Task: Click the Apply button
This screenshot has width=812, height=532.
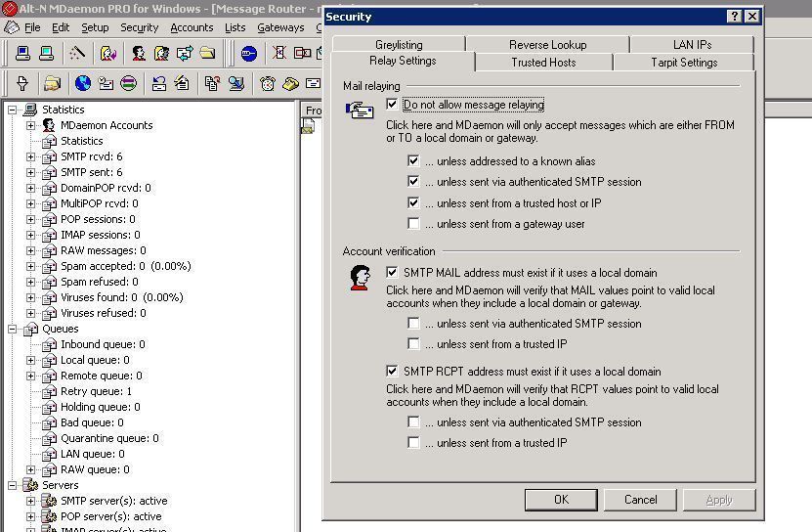Action: click(719, 500)
